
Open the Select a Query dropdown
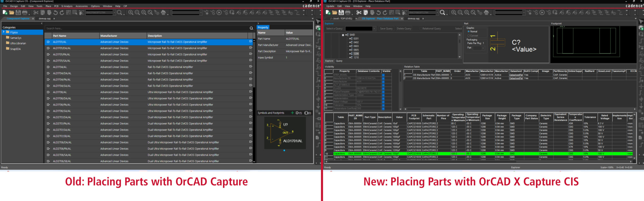click(374, 29)
